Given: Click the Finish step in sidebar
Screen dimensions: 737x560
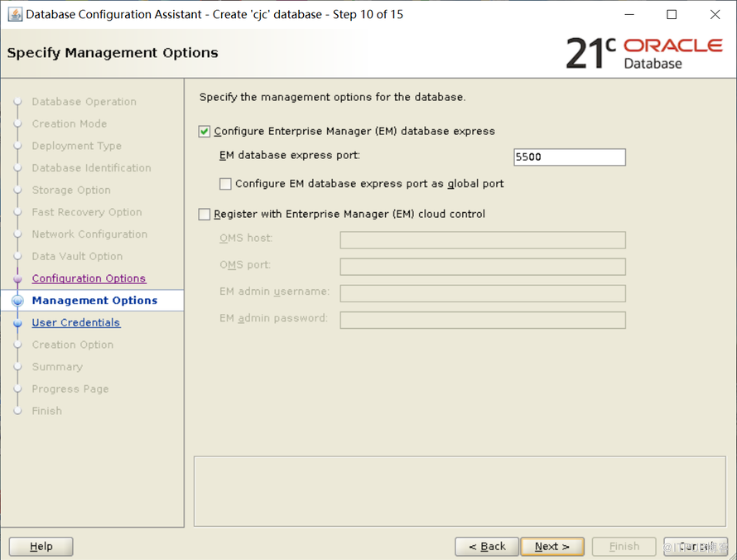Looking at the screenshot, I should click(46, 411).
